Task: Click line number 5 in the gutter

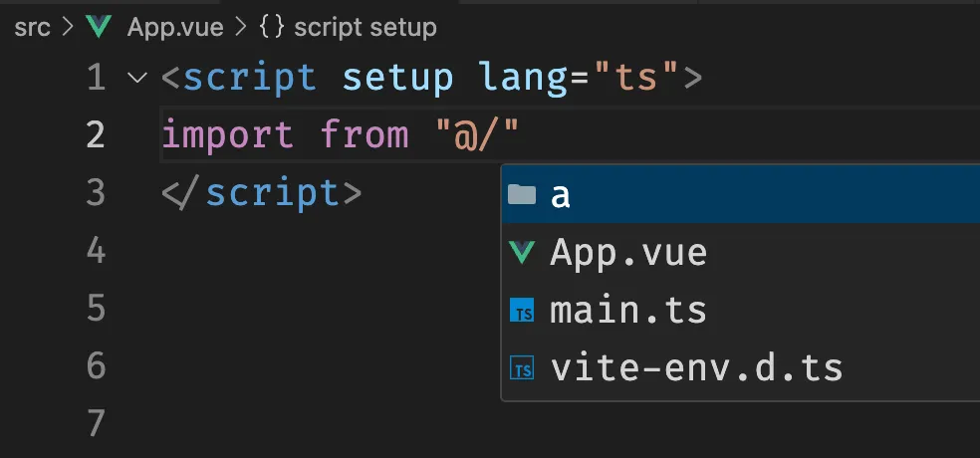Action: [96, 309]
